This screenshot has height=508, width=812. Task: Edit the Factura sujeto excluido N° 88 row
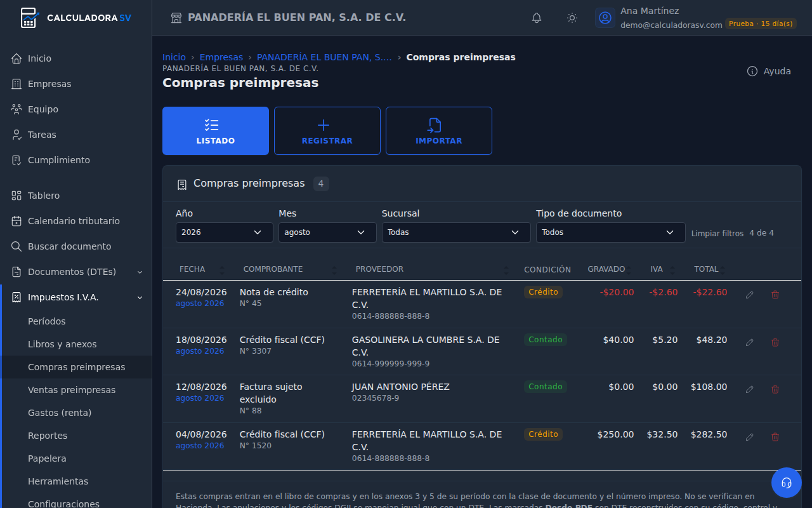click(x=750, y=389)
